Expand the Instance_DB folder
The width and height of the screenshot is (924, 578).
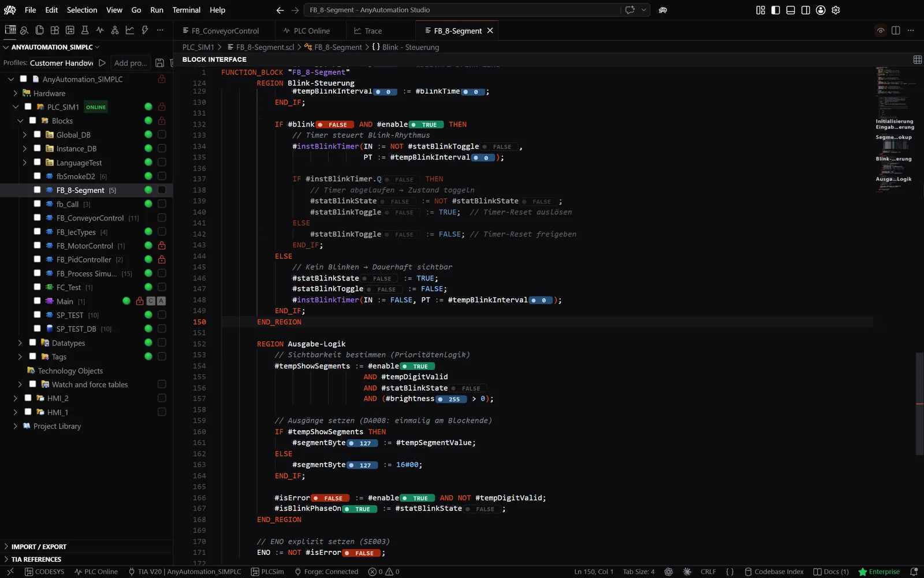24,149
